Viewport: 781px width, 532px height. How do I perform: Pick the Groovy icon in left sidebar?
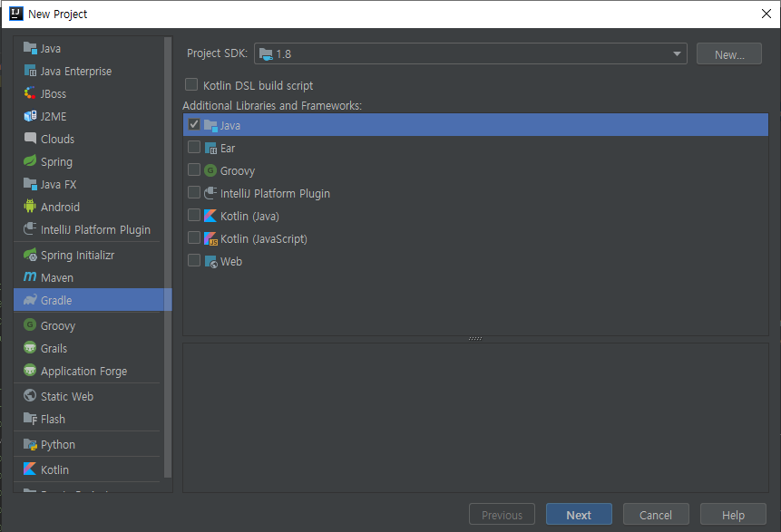[x=30, y=325]
